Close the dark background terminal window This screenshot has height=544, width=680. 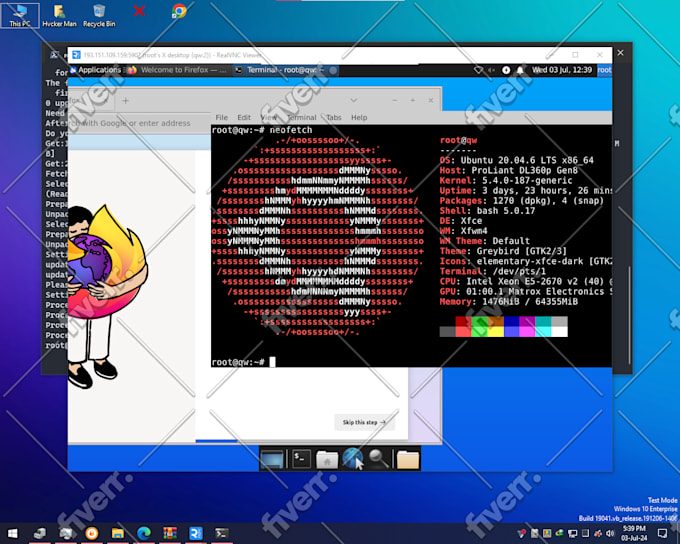[621, 52]
